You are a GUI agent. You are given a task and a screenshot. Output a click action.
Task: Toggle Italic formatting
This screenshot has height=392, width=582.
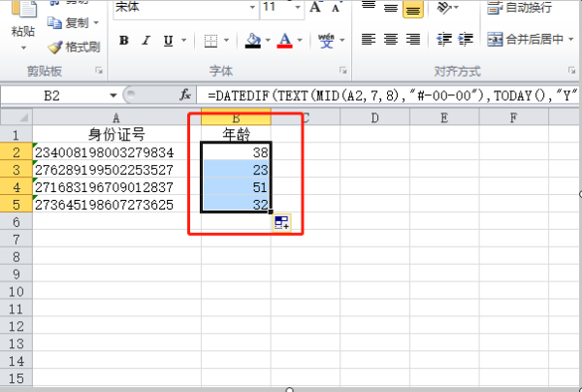point(146,40)
